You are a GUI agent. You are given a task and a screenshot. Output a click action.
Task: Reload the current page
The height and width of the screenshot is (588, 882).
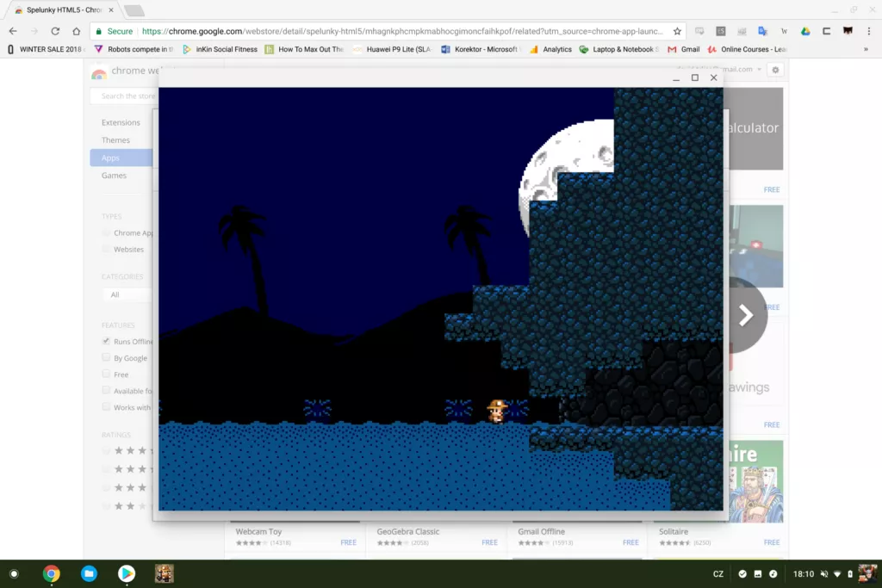[55, 31]
